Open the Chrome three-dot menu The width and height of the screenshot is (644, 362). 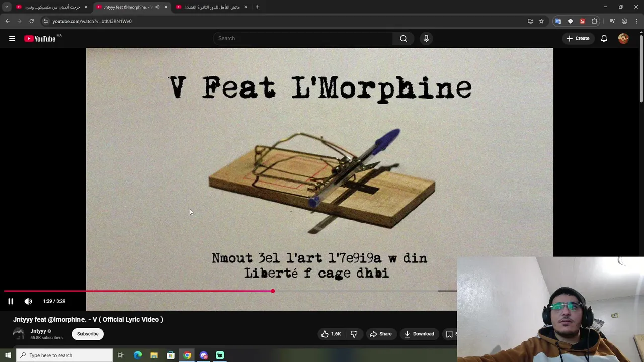pos(636,21)
